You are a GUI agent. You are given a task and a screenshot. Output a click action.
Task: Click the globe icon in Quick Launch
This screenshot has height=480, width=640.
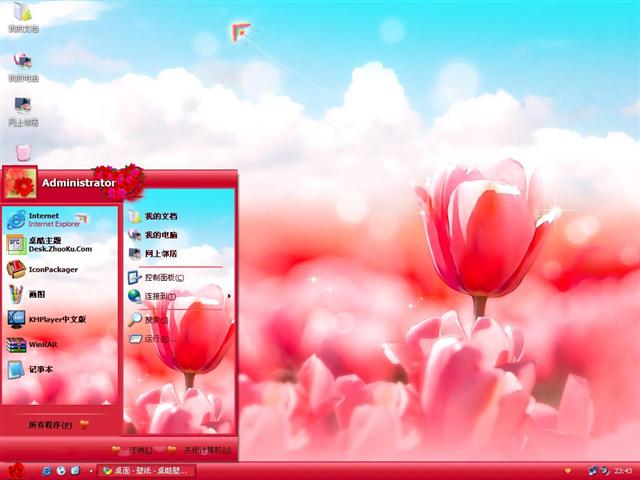pos(61,471)
